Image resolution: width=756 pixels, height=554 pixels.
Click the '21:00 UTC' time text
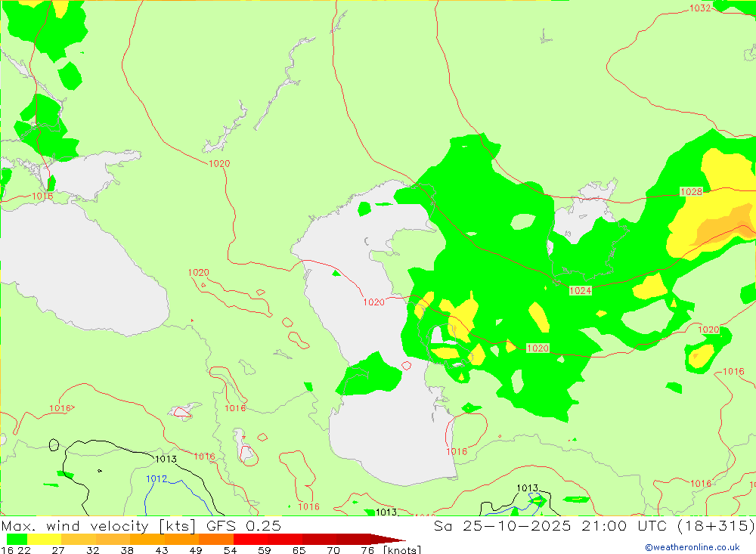(x=624, y=525)
